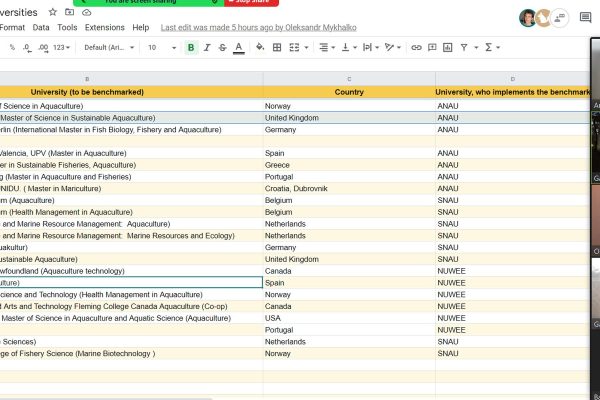Screen dimensions: 600x400
Task: Toggle italic formatting
Action: point(207,47)
